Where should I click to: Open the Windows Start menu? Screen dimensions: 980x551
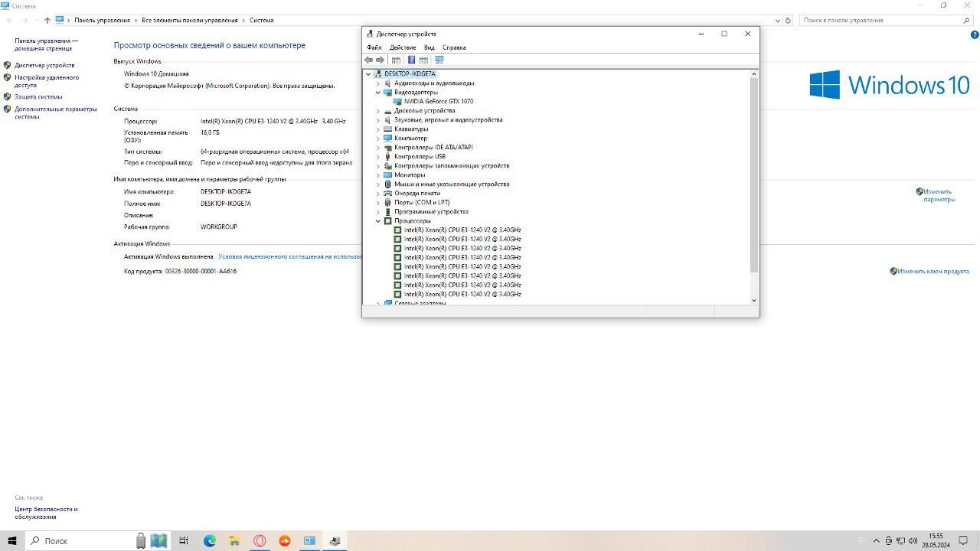tap(12, 540)
